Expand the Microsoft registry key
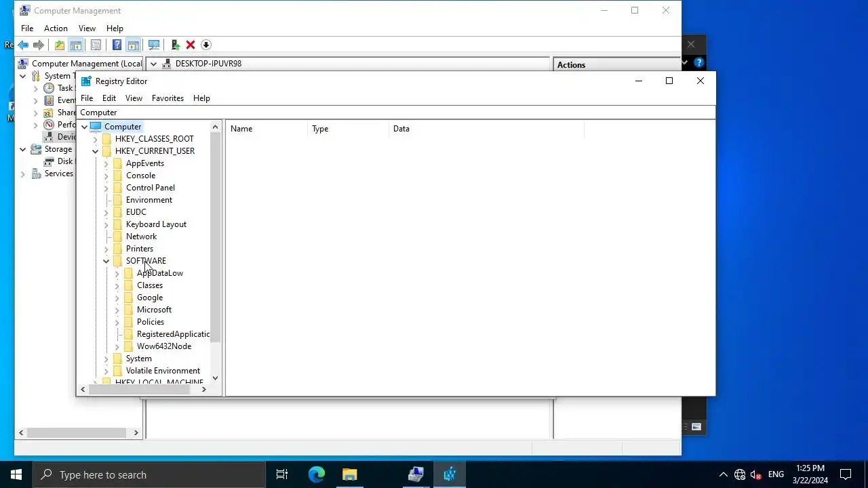This screenshot has height=488, width=868. pyautogui.click(x=117, y=310)
